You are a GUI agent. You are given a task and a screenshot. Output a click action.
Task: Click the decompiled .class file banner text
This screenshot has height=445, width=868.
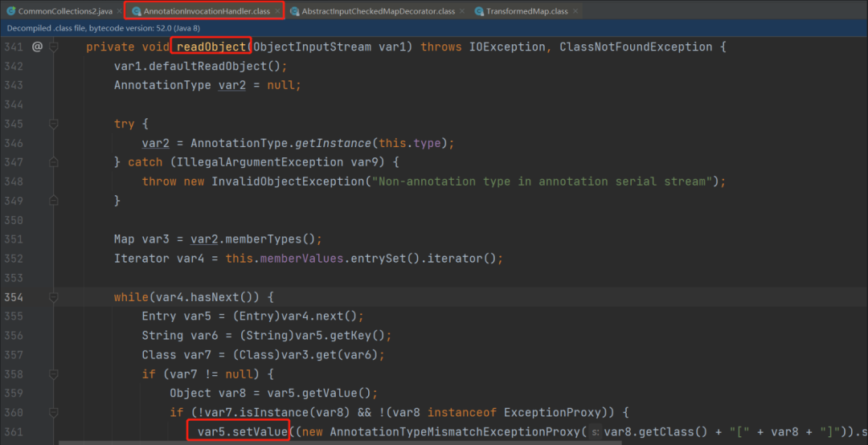point(104,28)
